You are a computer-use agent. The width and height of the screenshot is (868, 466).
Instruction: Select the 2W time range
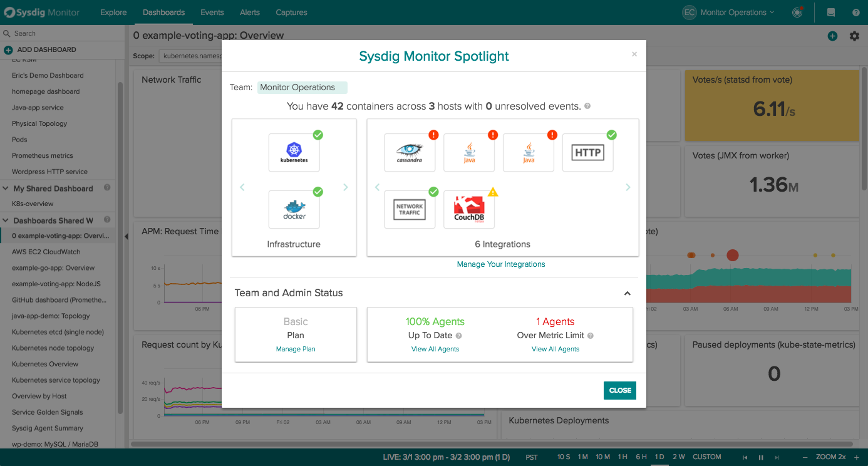(x=678, y=457)
